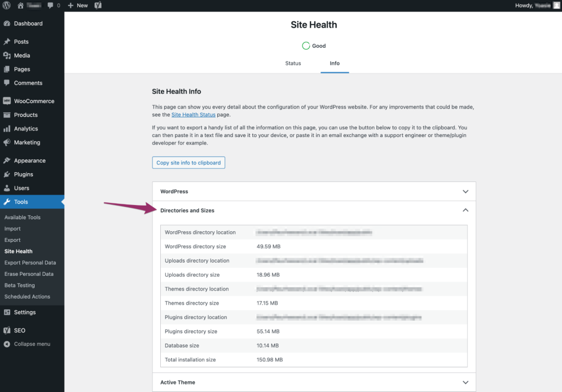Collapse the Directories and Sizes chevron
The width and height of the screenshot is (562, 392).
465,210
